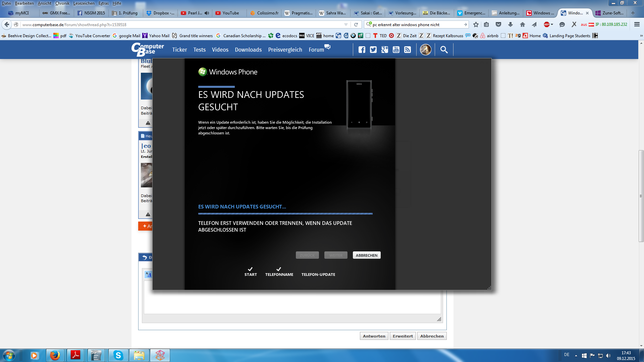Image resolution: width=644 pixels, height=362 pixels.
Task: Open site search magnifier icon
Action: (x=444, y=50)
